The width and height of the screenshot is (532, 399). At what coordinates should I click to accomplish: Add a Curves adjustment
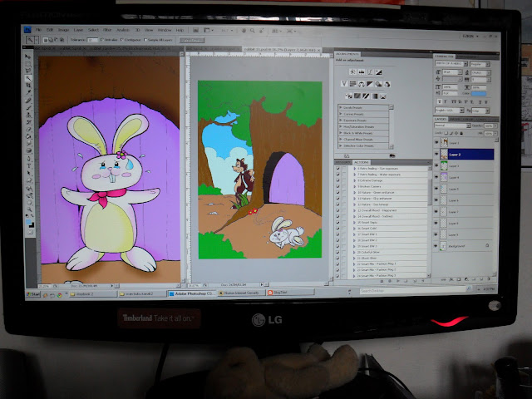pyautogui.click(x=370, y=72)
